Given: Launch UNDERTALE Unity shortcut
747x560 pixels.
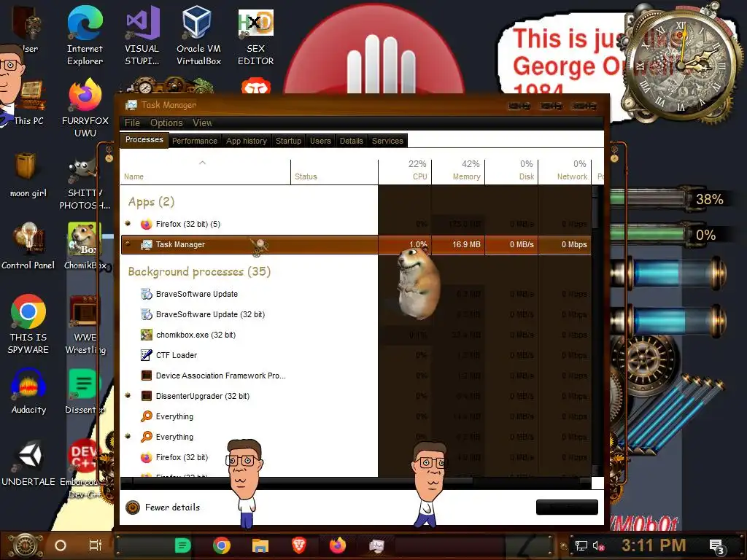Looking at the screenshot, I should (28, 463).
